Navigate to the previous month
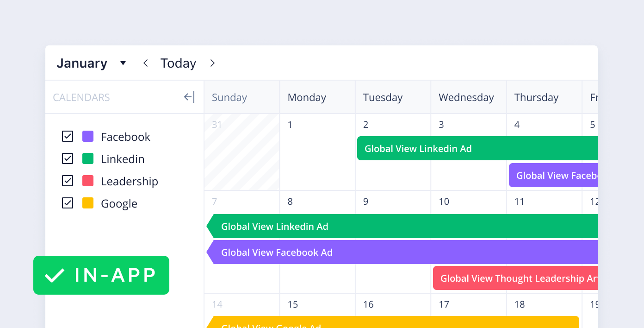Image resolution: width=644 pixels, height=328 pixels. click(145, 63)
